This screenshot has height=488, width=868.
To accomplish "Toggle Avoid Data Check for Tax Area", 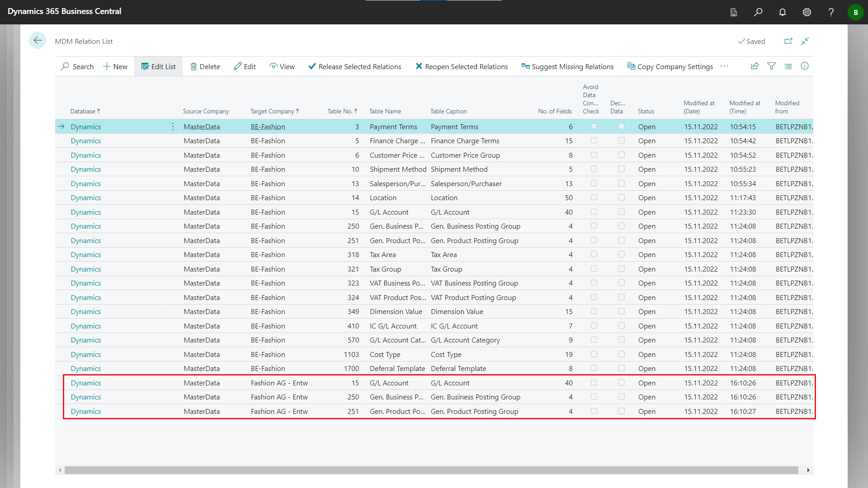I will pyautogui.click(x=594, y=254).
